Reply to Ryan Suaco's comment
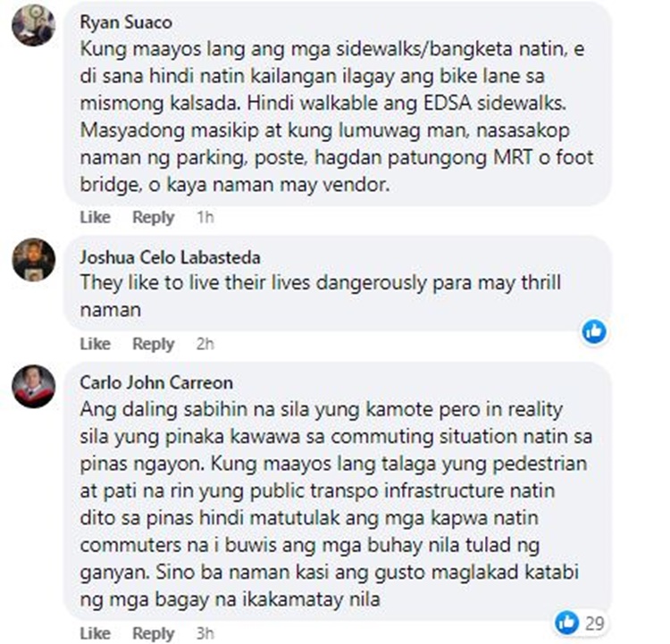 [x=154, y=217]
